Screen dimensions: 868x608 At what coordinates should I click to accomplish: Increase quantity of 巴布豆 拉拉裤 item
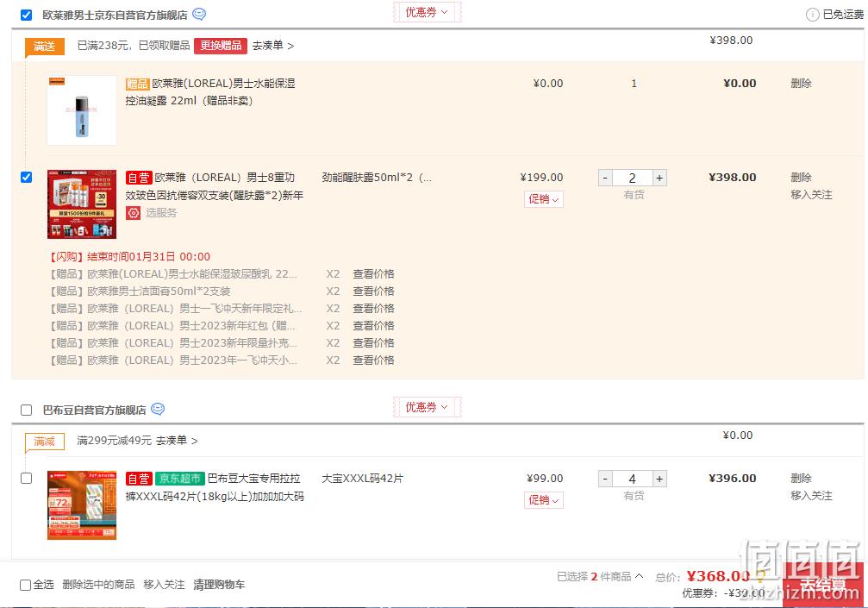659,479
